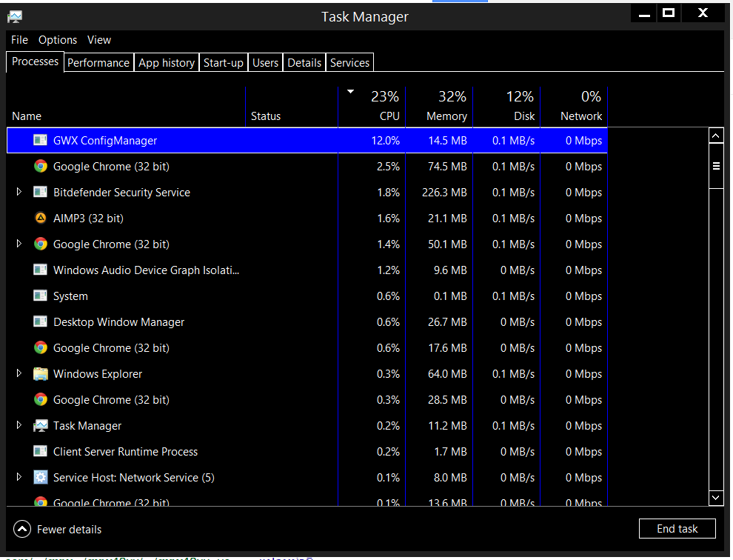The image size is (733, 560).
Task: Click the Bitdefender Security Service icon
Action: coord(41,193)
